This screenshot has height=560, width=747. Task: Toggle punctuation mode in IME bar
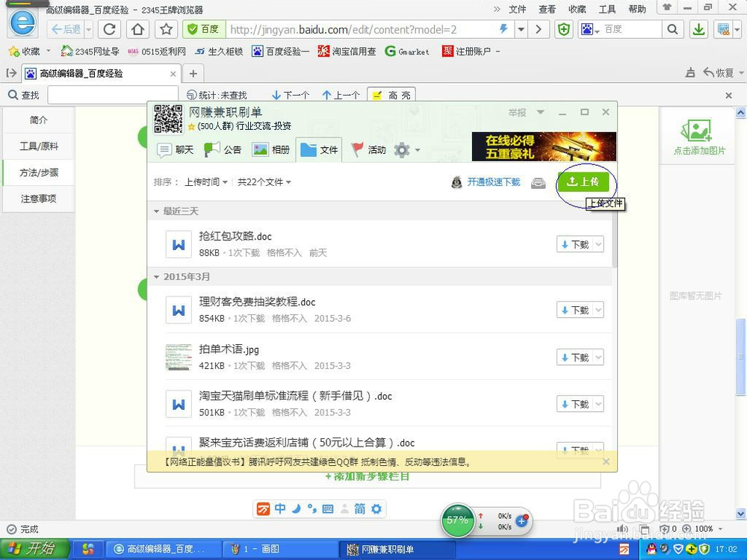pyautogui.click(x=312, y=509)
